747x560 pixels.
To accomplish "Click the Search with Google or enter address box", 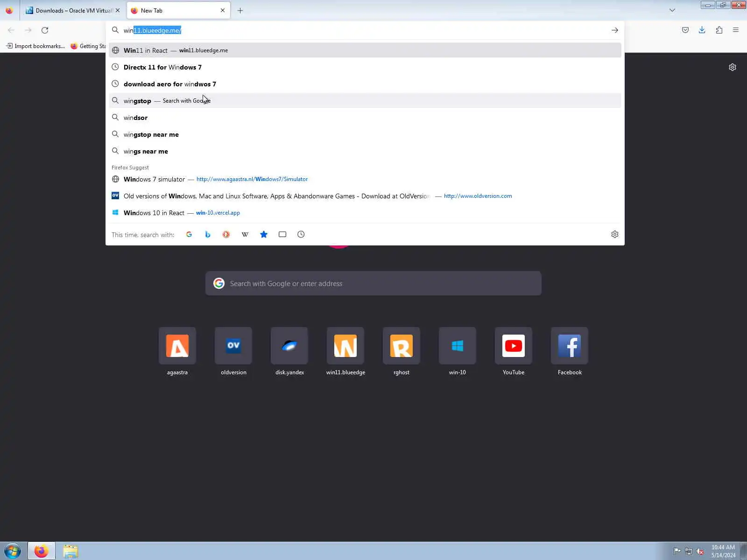I will (x=373, y=283).
